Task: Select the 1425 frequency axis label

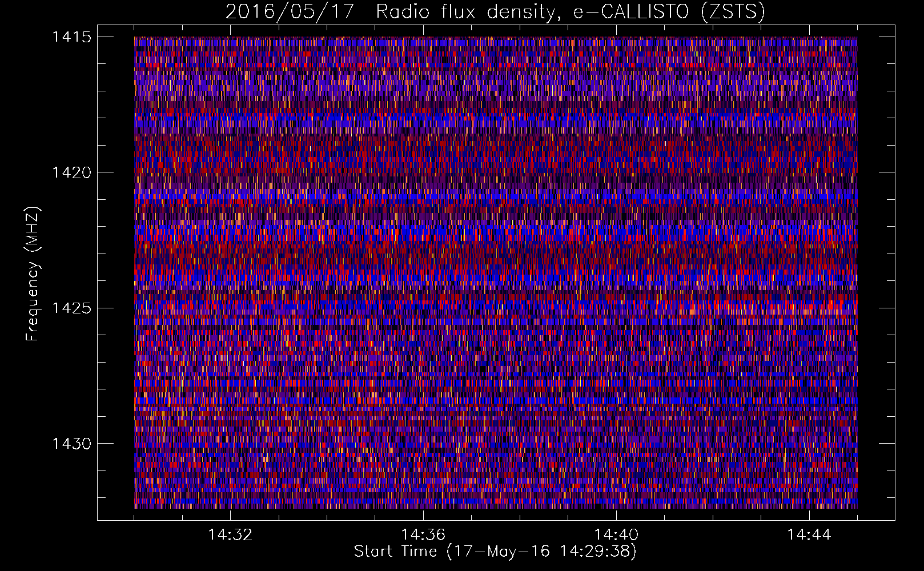Action: pos(71,308)
